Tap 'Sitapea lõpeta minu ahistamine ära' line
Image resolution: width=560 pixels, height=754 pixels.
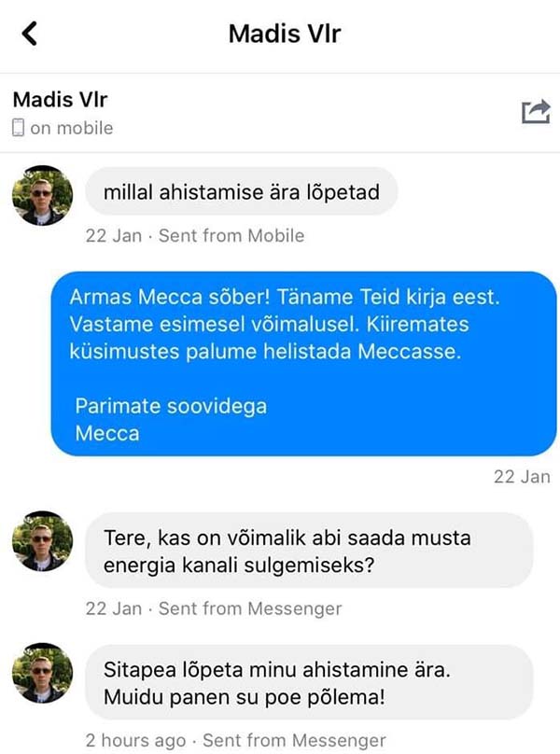pyautogui.click(x=277, y=669)
